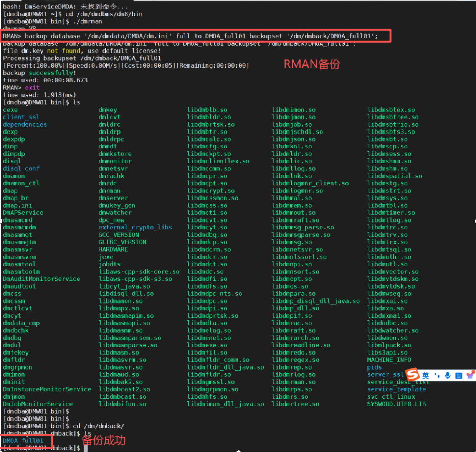Select the 'dmukey_gen' entry
This screenshot has height=452, width=476.
(x=117, y=205)
